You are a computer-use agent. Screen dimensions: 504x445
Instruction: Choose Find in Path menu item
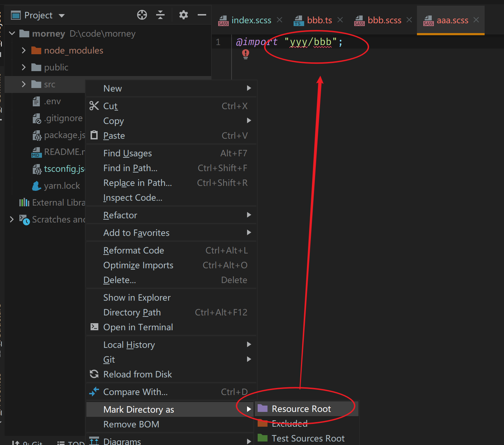171,168
